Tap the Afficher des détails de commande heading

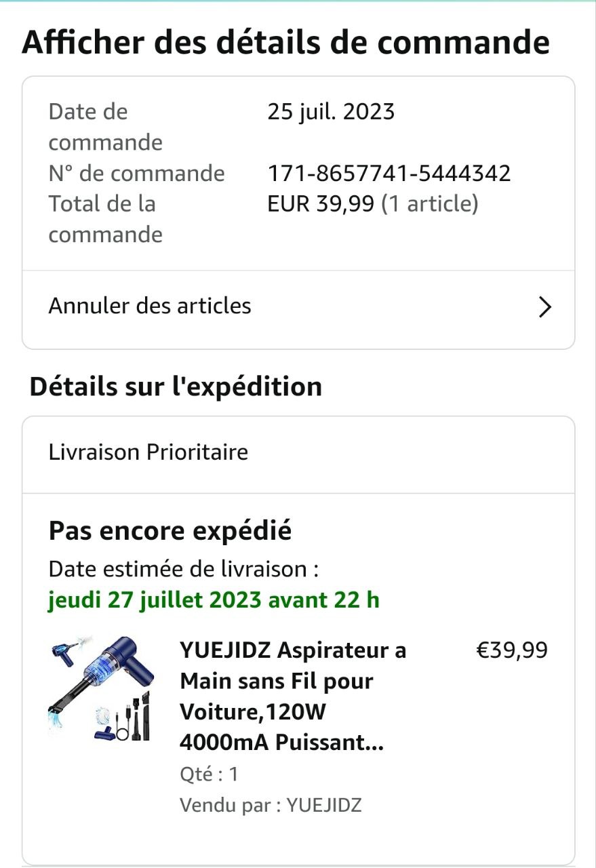[x=285, y=43]
